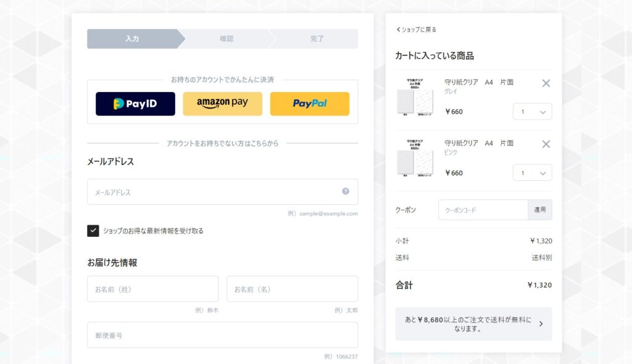The height and width of the screenshot is (364, 632).
Task: Click example text sample@example.com
Action: click(x=328, y=213)
